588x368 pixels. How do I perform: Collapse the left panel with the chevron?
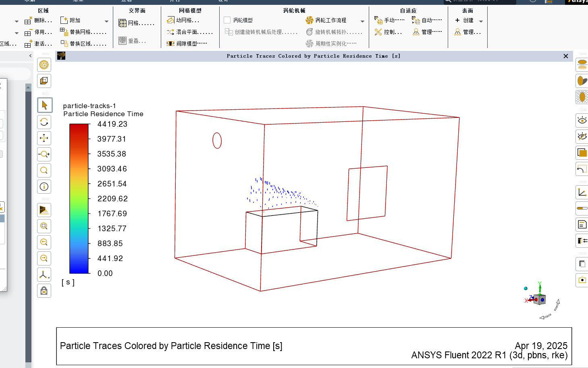coord(30,56)
